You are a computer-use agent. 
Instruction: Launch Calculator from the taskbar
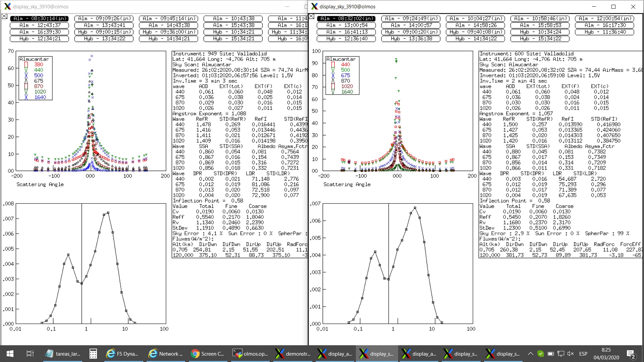click(93, 354)
